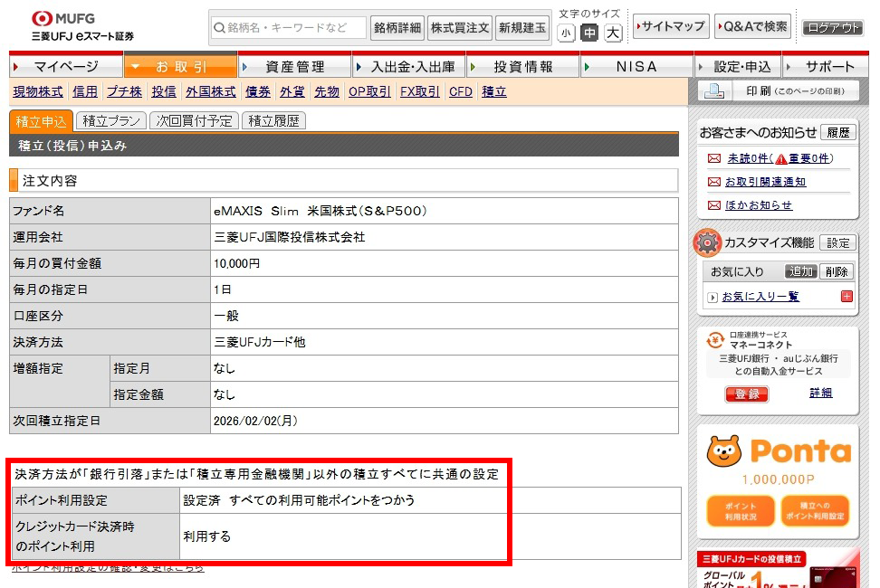Viewport: 880px width, 588px height.
Task: Set font size to 中
Action: [x=589, y=33]
